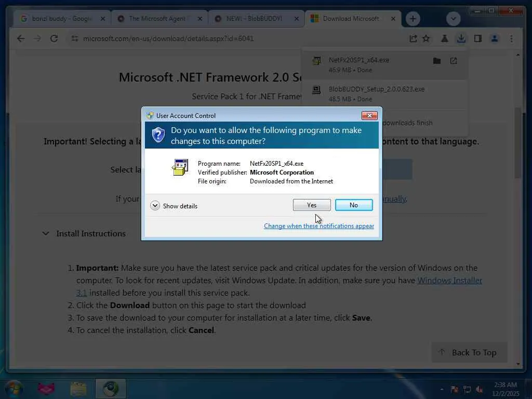Open the Windows Start menu

(x=14, y=389)
